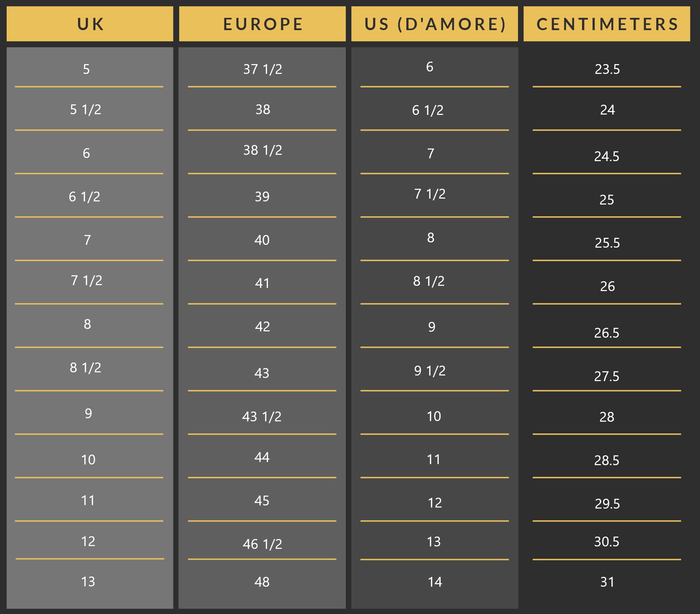The image size is (700, 614).
Task: Select US size 7 1/2 cell
Action: pyautogui.click(x=430, y=194)
